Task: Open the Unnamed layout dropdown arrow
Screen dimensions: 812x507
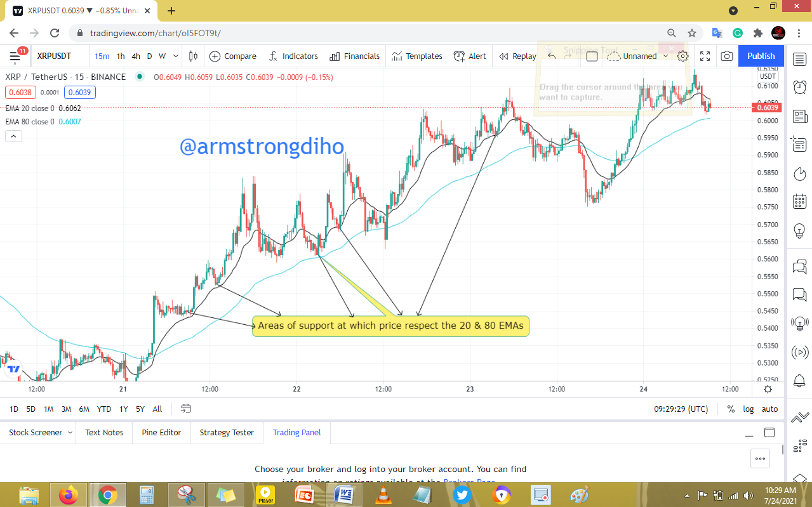Action: tap(665, 56)
